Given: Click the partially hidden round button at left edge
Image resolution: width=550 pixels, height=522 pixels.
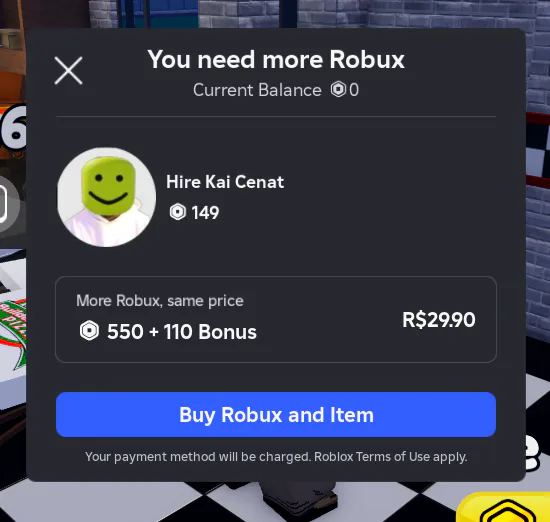Looking at the screenshot, I should (x=10, y=204).
